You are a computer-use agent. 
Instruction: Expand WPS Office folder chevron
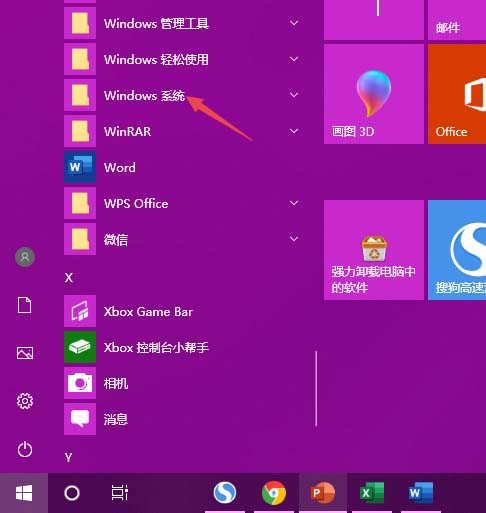pyautogui.click(x=294, y=203)
